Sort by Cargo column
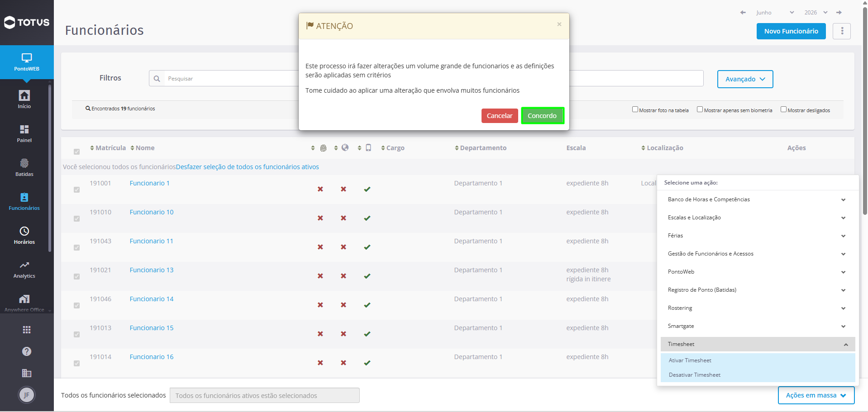 pyautogui.click(x=393, y=148)
